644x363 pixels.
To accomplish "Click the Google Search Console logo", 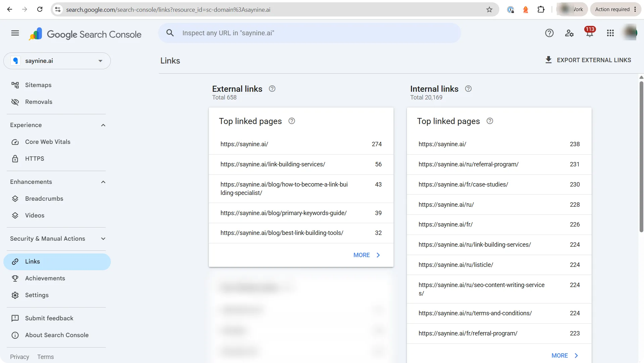I will point(85,34).
